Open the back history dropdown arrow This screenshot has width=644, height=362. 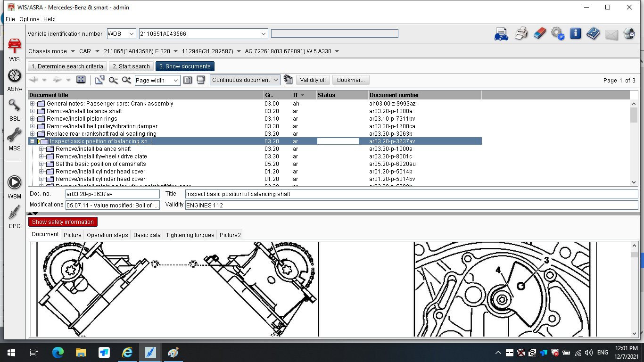[44, 80]
